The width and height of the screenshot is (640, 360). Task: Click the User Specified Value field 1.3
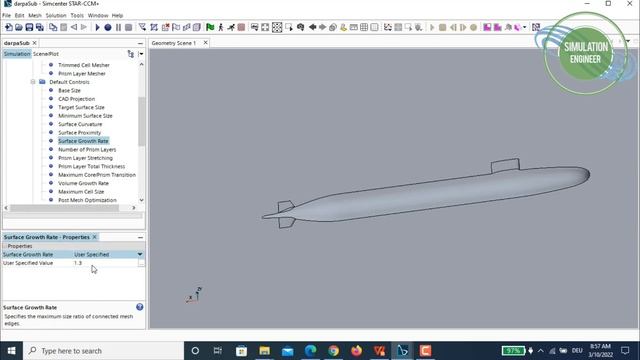click(x=105, y=263)
